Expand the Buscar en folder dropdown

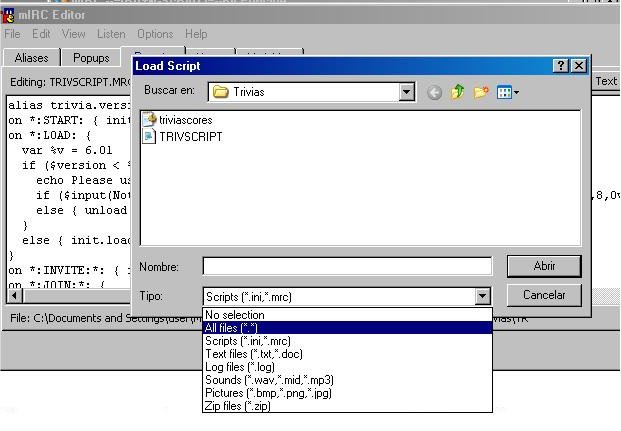click(406, 92)
